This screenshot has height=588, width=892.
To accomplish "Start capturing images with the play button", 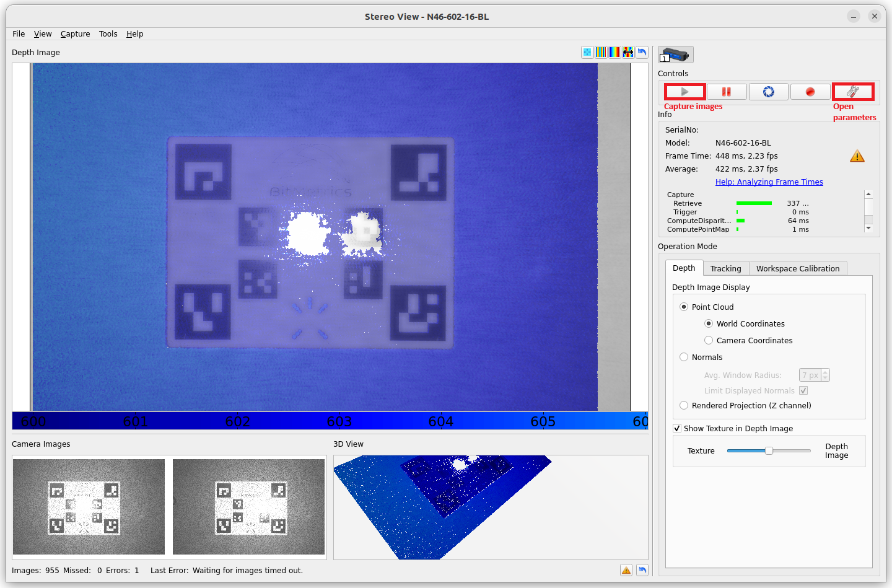I will pos(684,92).
